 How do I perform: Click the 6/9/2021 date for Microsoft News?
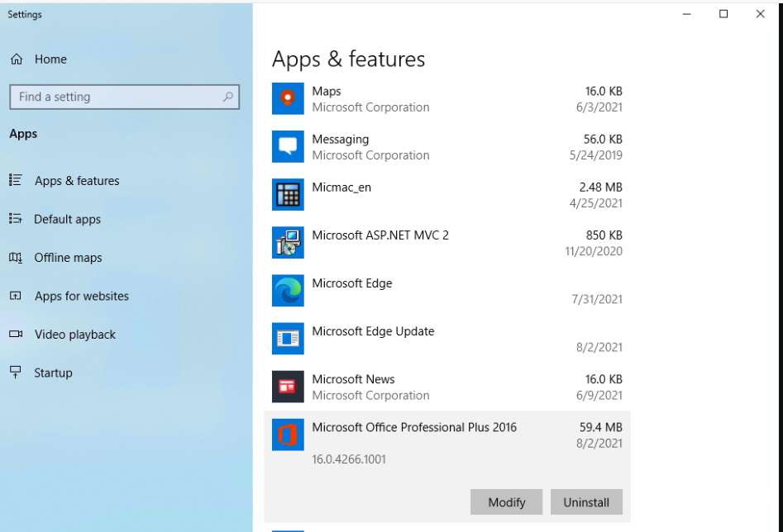pyautogui.click(x=599, y=395)
